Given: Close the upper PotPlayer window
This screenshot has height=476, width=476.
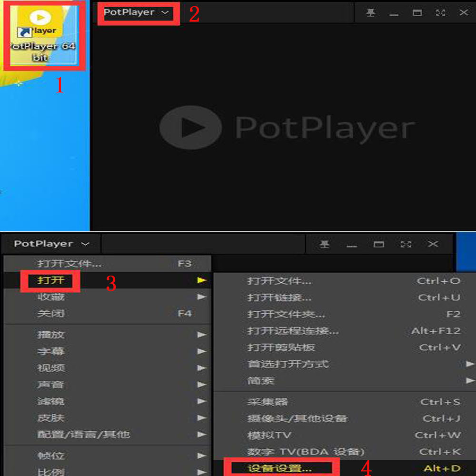Looking at the screenshot, I should [x=464, y=12].
